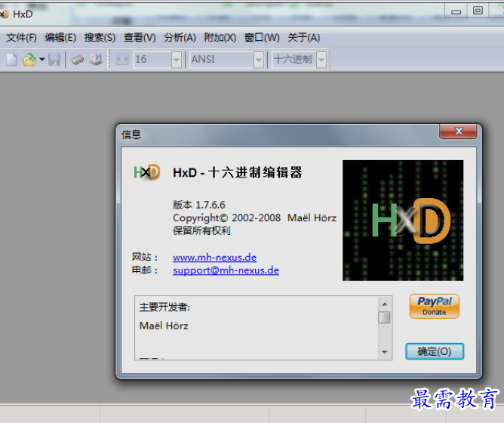
Task: Click the HxD matrix logo image
Action: 403,221
